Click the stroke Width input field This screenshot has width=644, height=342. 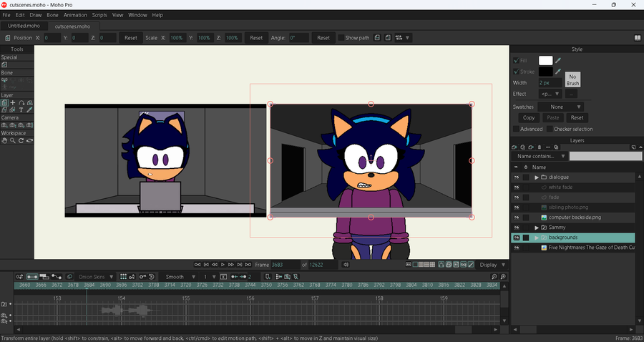pyautogui.click(x=550, y=82)
